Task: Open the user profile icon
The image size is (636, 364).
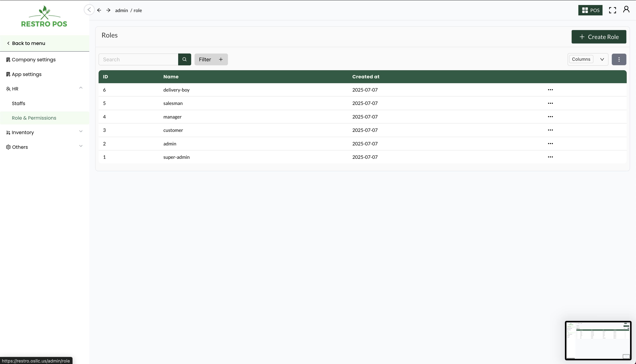Action: click(x=626, y=9)
